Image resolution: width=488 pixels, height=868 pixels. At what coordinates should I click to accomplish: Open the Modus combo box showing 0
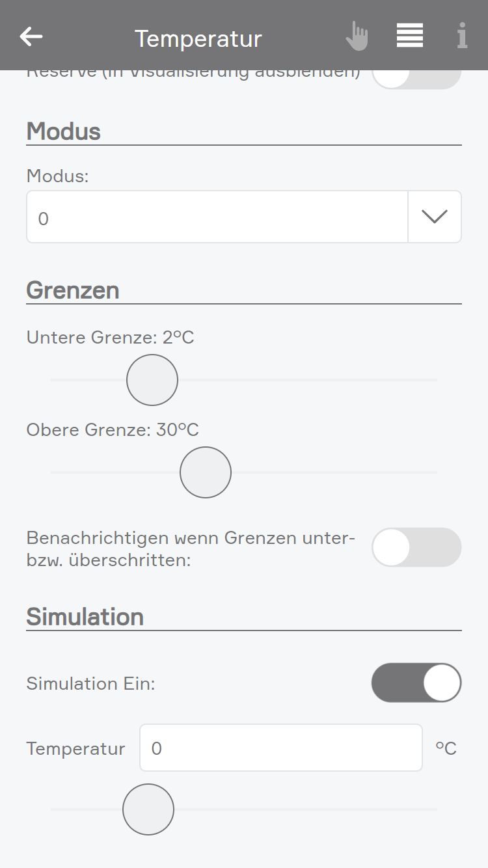pyautogui.click(x=217, y=217)
